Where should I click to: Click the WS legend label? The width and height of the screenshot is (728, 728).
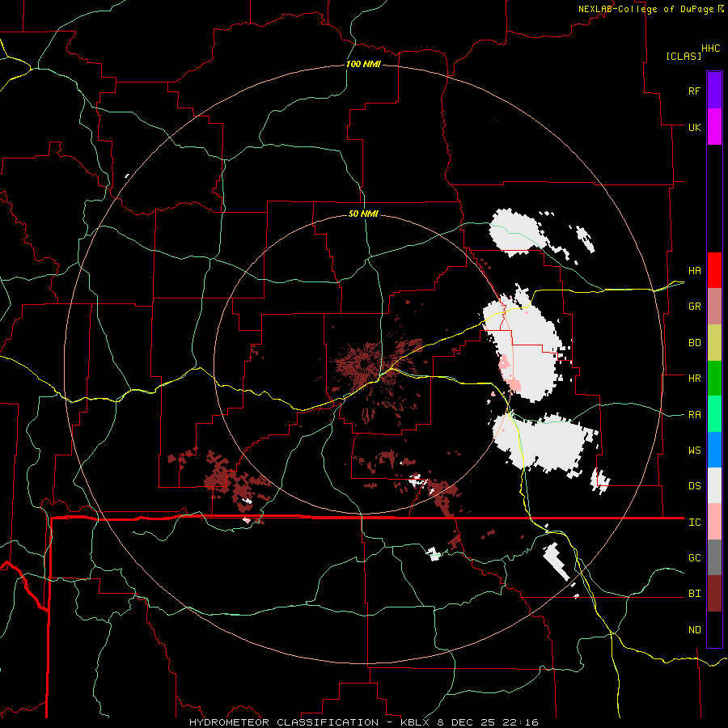(x=694, y=451)
